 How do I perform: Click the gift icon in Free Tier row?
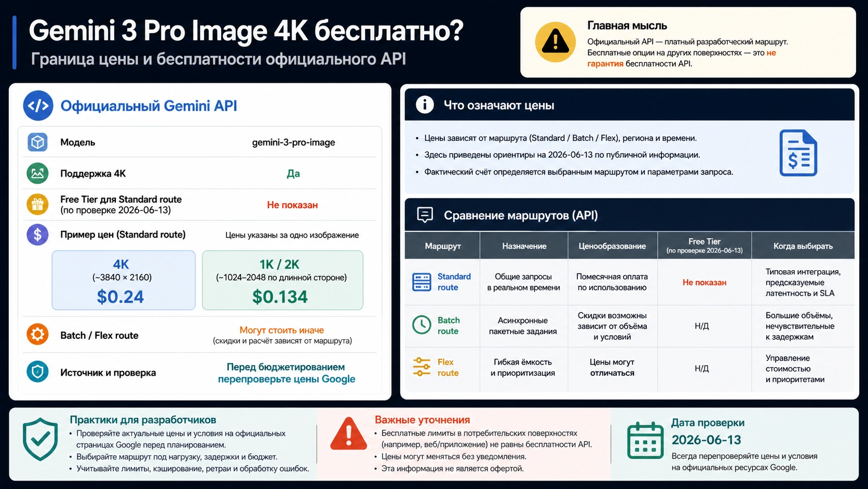[37, 204]
